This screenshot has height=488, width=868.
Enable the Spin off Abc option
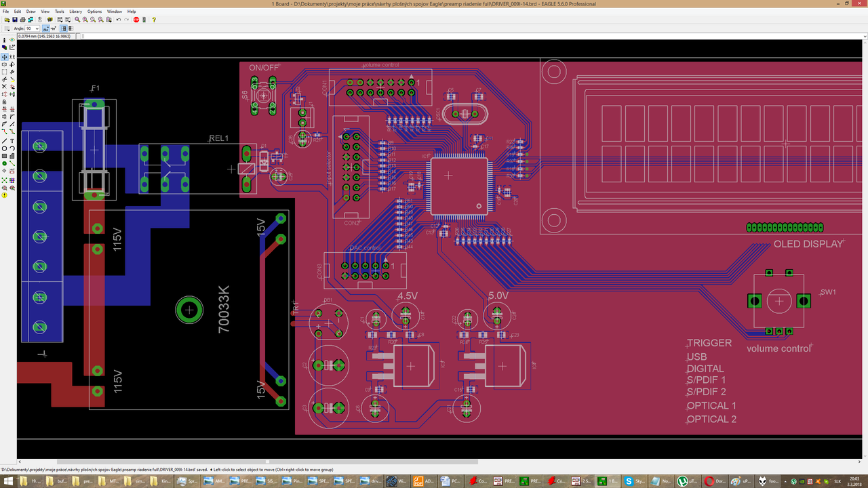45,28
